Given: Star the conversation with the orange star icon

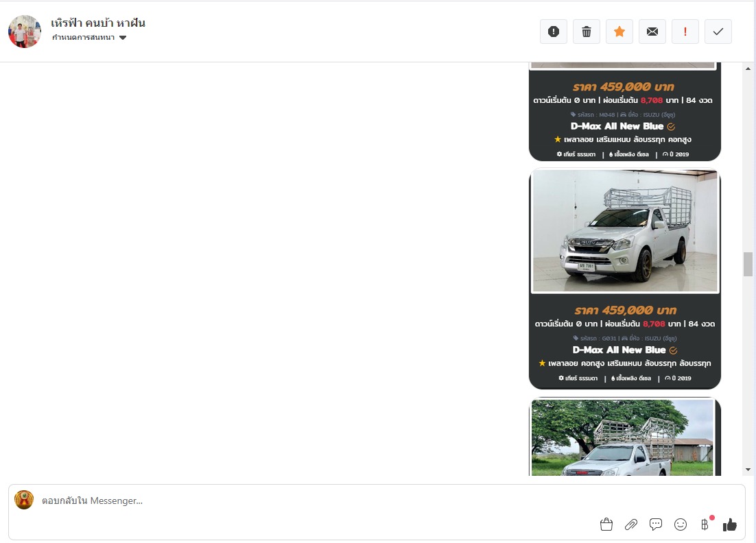Looking at the screenshot, I should 619,32.
